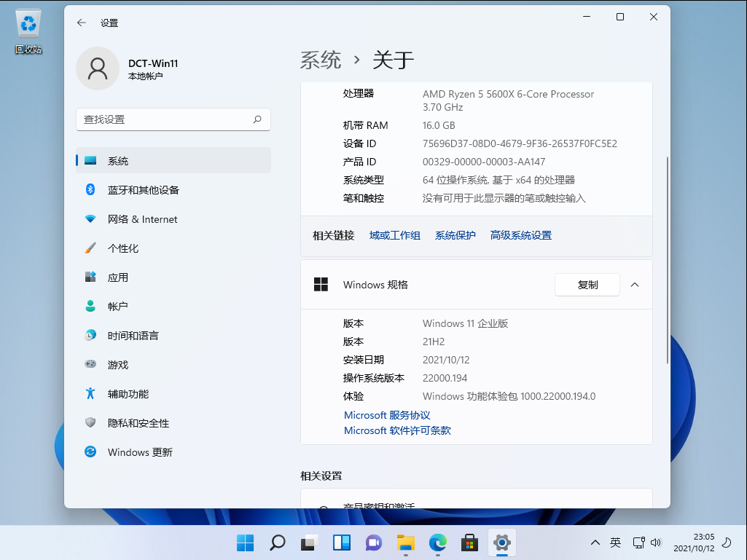The height and width of the screenshot is (560, 747).
Task: Select 蓝牙和其他设备 in the sidebar
Action: pos(173,189)
